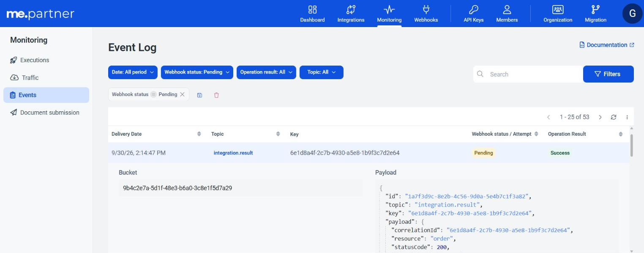
Task: Click the table vertical scrollbar
Action: click(632, 146)
